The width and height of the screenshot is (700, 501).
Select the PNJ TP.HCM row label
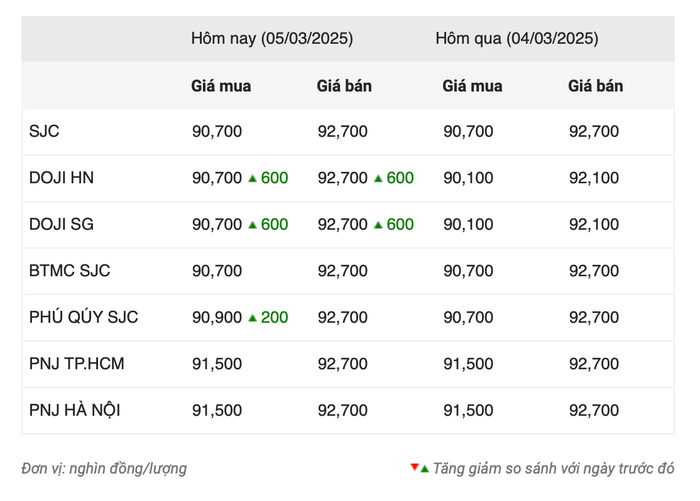point(77,363)
